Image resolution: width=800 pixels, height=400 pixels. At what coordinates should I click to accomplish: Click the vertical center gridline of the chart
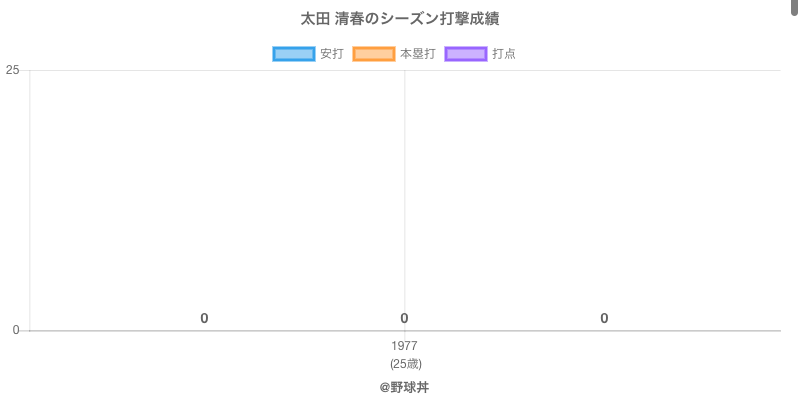click(x=405, y=200)
